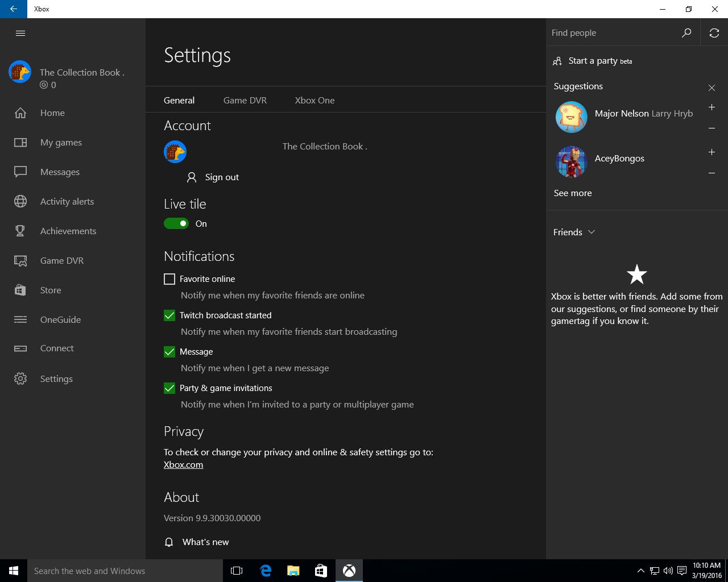Open File Explorer from taskbar
728x582 pixels.
293,571
